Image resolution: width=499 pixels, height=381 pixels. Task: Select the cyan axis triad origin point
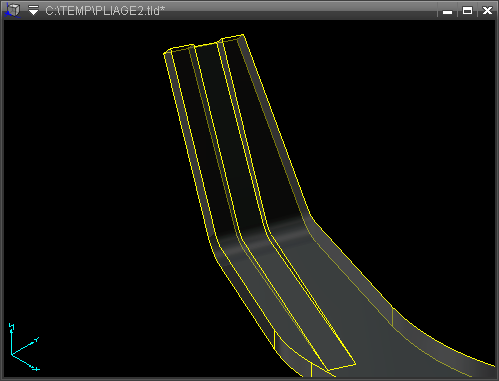pos(12,355)
